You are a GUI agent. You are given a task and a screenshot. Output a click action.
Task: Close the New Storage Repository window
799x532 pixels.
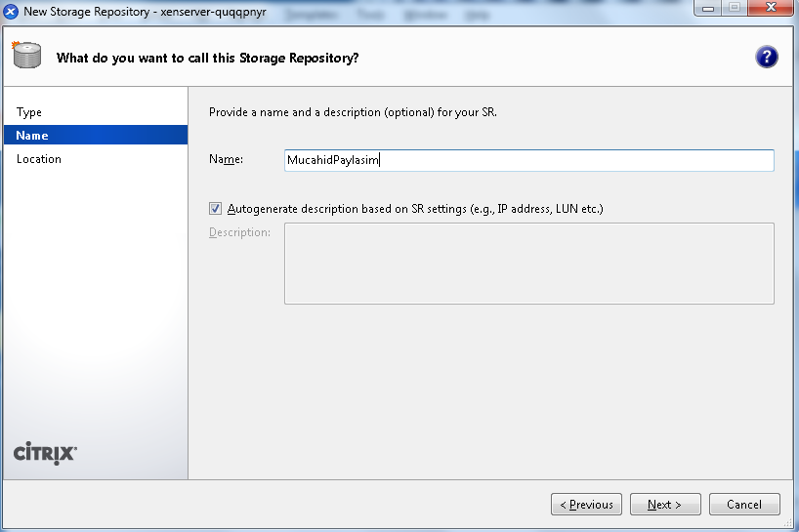tap(772, 8)
